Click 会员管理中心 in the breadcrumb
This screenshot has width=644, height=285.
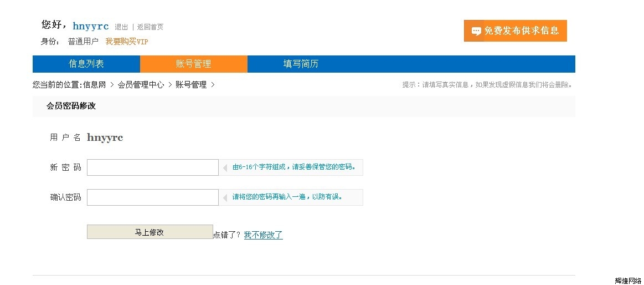141,85
